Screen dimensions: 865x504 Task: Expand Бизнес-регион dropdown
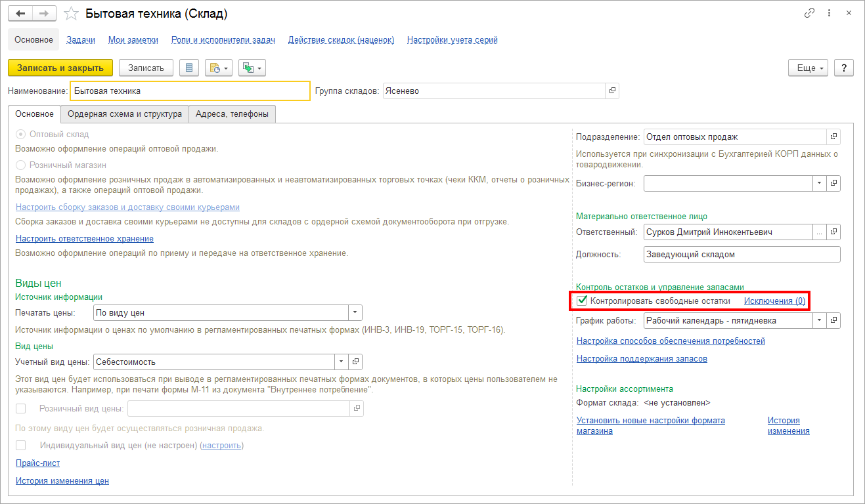(x=820, y=183)
